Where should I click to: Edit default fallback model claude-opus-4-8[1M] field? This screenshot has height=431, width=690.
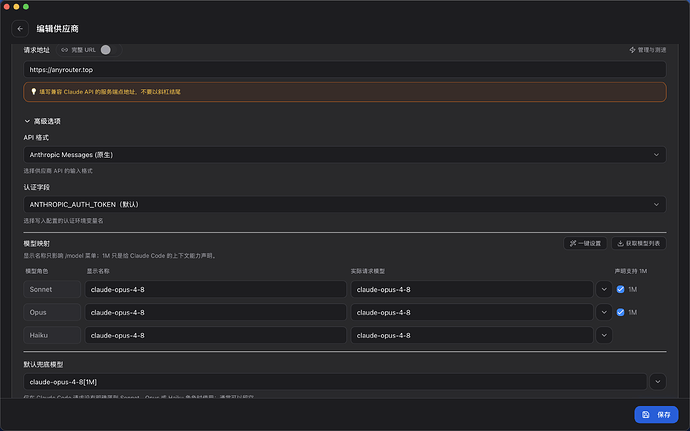click(335, 382)
